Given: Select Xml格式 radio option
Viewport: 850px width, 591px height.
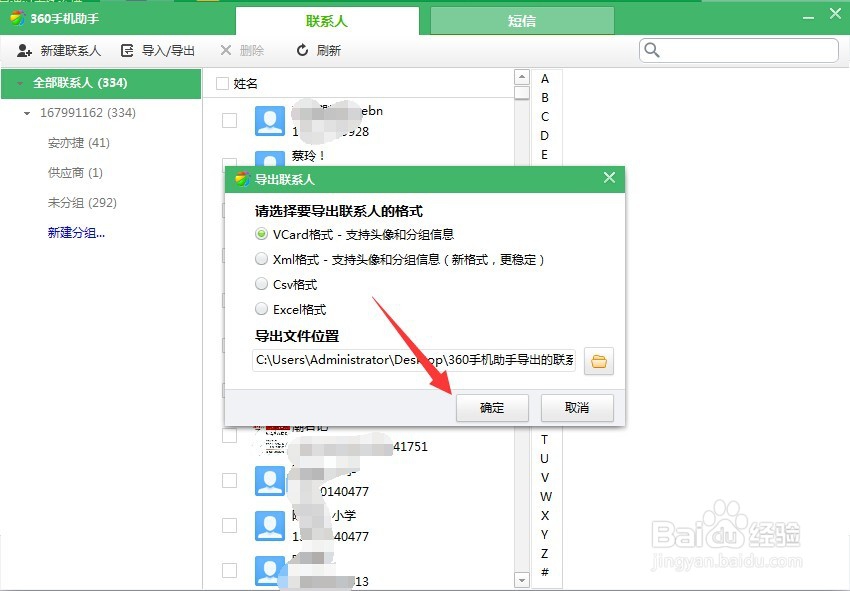Looking at the screenshot, I should [261, 259].
